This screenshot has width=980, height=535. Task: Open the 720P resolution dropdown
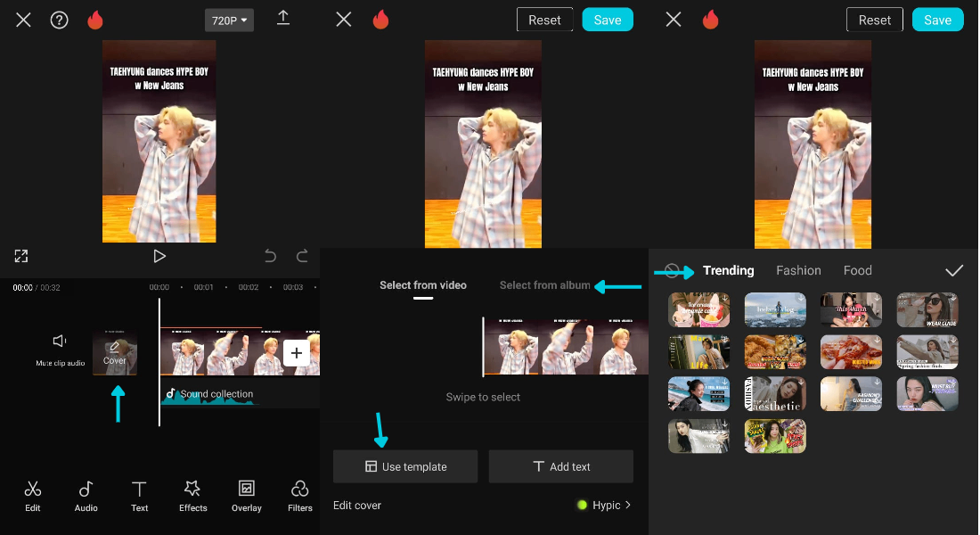(x=229, y=21)
